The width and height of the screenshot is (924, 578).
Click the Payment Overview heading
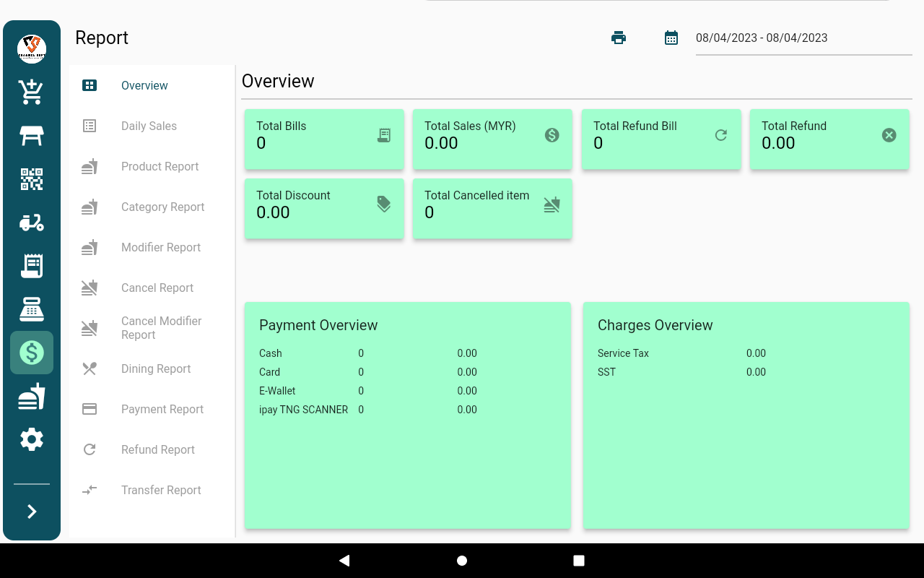point(318,325)
